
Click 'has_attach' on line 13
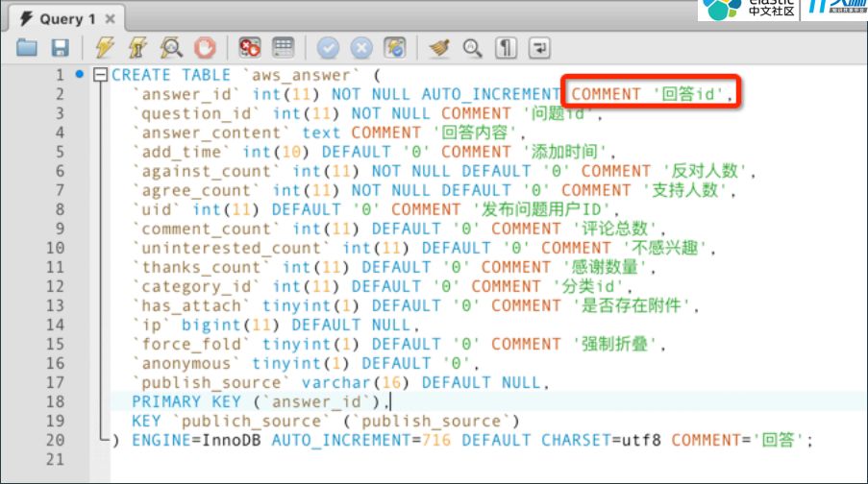coord(191,306)
